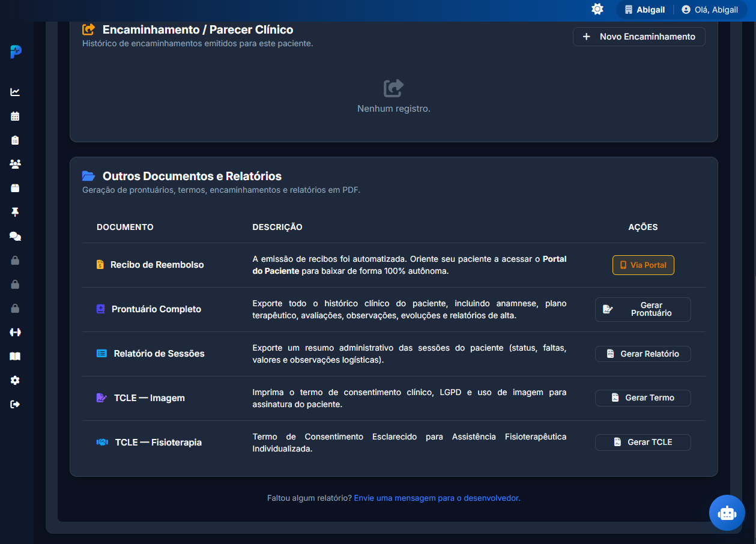Open the chat bubbles icon in sidebar

[15, 236]
